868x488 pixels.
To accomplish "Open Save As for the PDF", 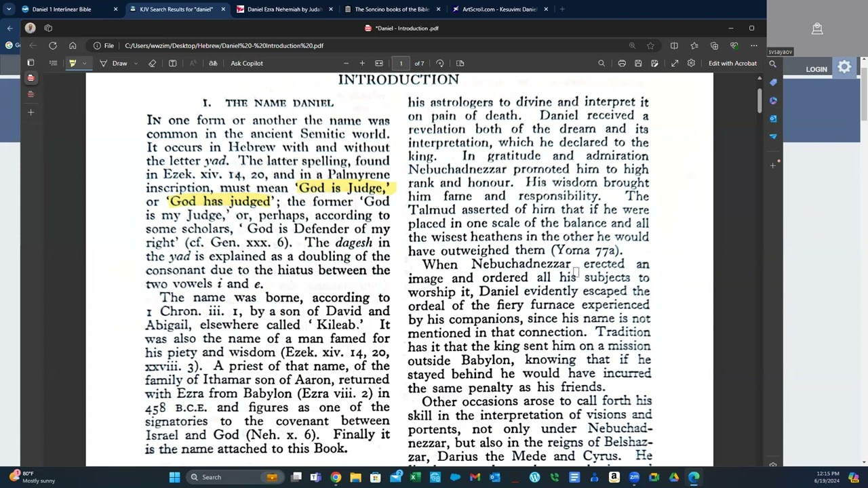I will [x=654, y=63].
